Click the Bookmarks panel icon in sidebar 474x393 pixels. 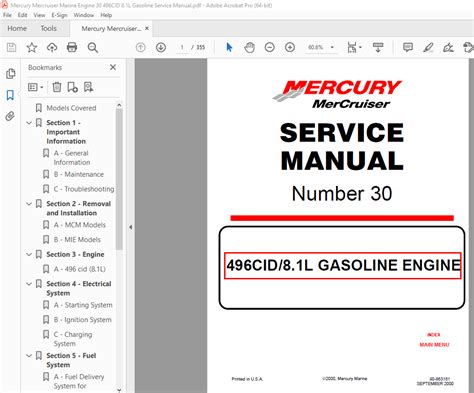tap(10, 95)
